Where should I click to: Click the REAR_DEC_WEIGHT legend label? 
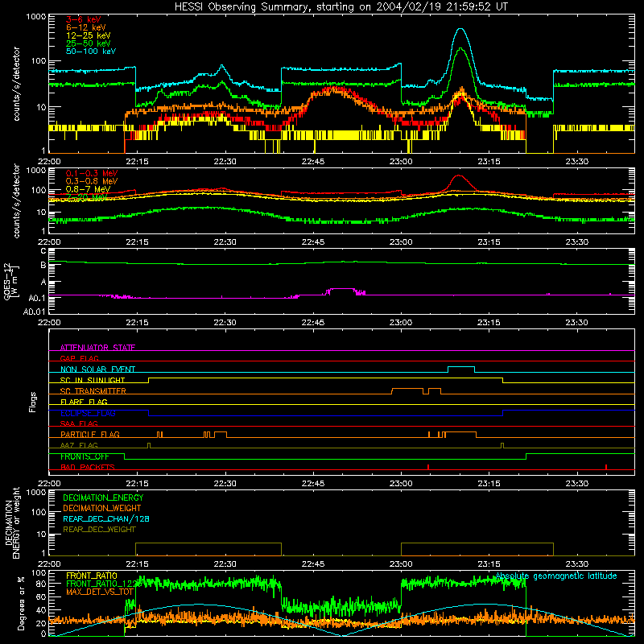coord(99,530)
